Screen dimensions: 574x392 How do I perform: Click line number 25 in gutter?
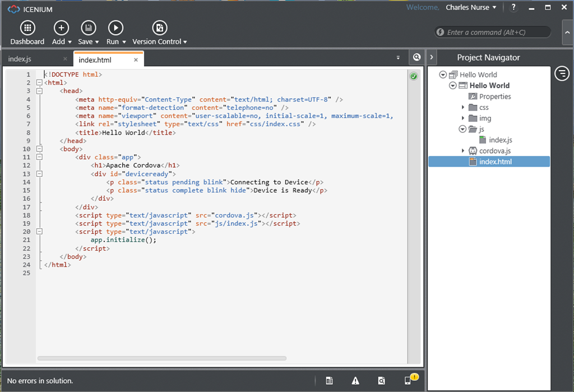[x=26, y=273]
